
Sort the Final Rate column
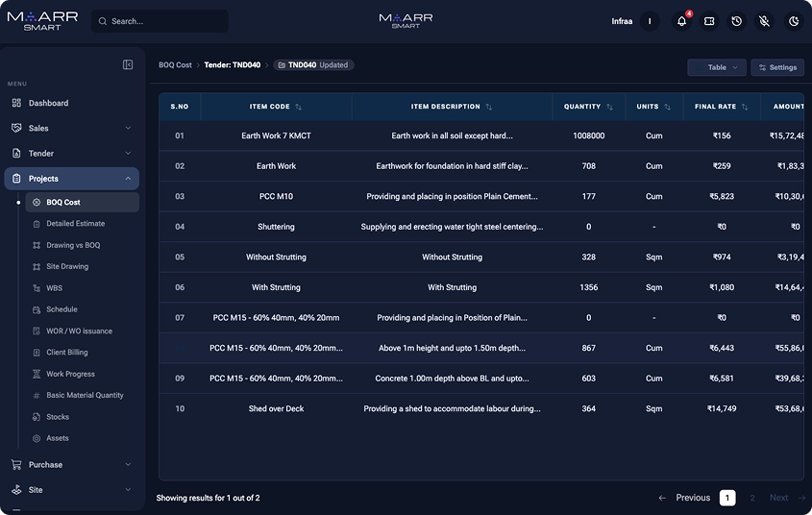click(745, 107)
